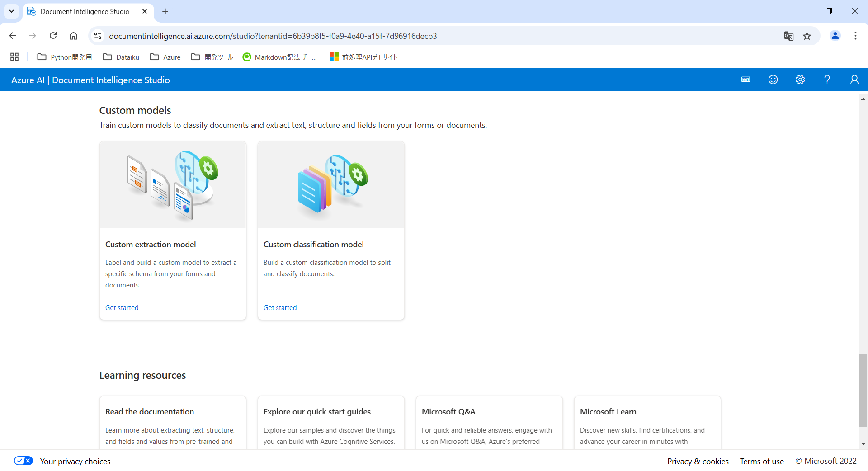Open Chrome profile avatar
Viewport: 868px width, 471px height.
click(x=835, y=36)
